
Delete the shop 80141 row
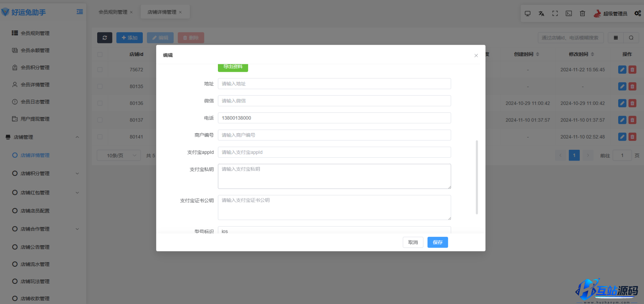click(x=632, y=137)
